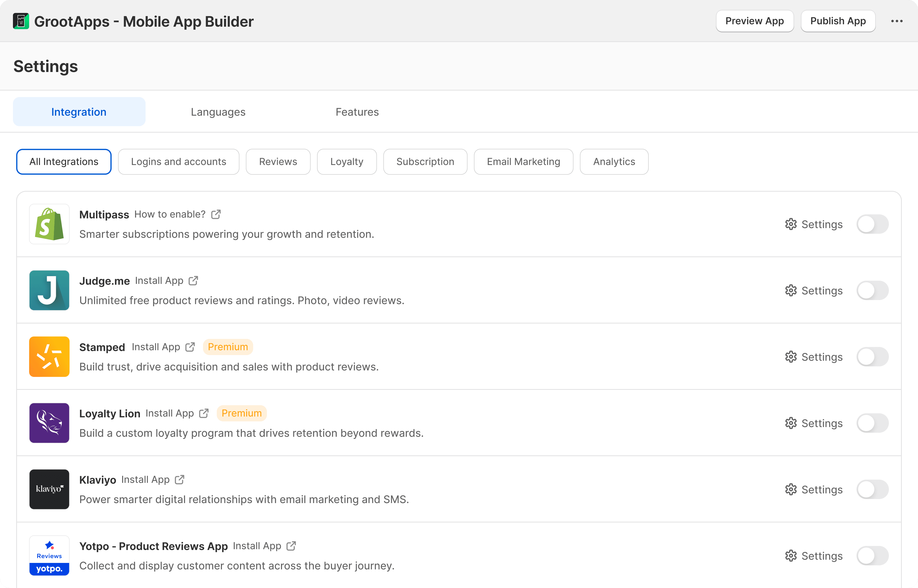Click the Yotpo Reviews logo

tap(49, 556)
